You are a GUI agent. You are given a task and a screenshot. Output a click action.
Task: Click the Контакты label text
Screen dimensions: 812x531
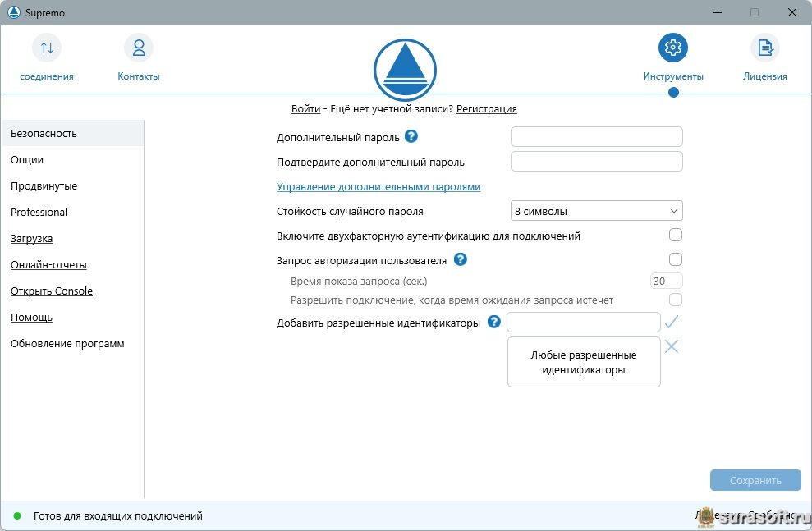pos(138,76)
